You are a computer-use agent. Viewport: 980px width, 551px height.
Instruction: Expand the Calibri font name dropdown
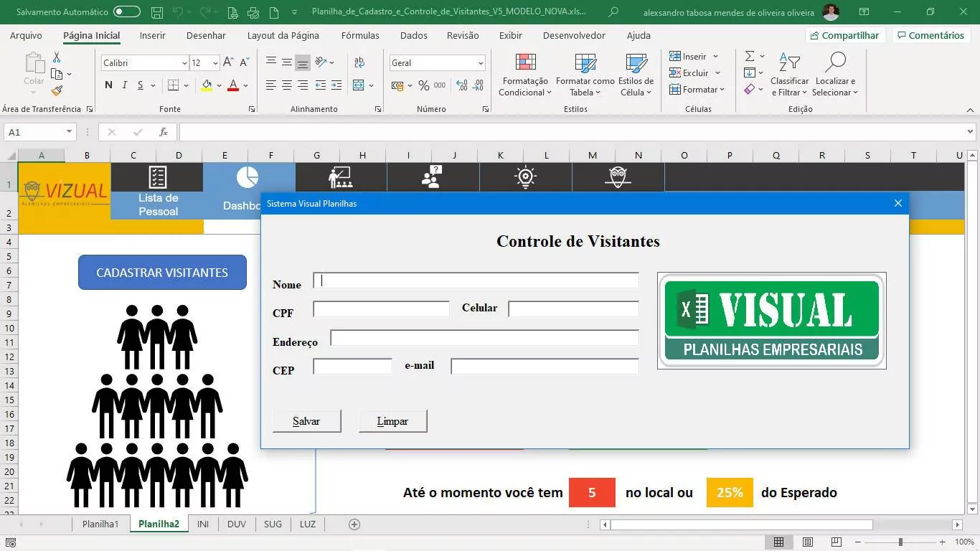click(x=184, y=63)
